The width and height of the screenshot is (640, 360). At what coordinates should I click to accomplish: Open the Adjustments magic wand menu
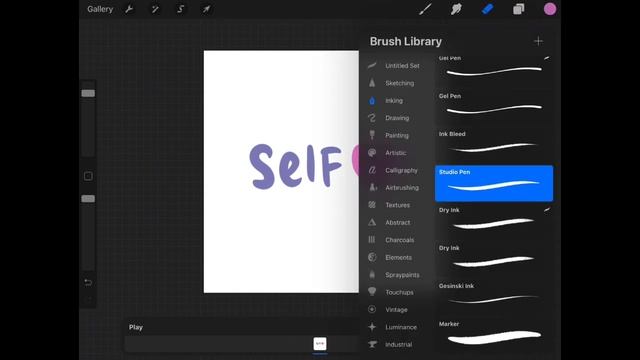click(x=155, y=9)
